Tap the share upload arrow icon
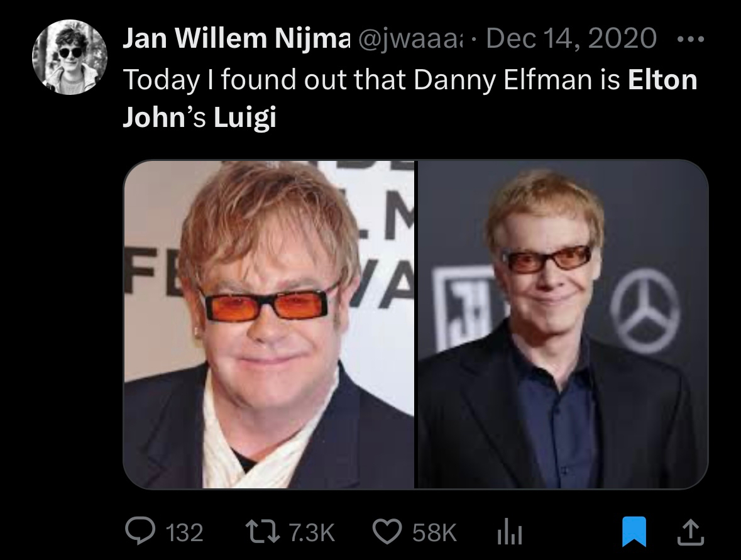 (691, 532)
